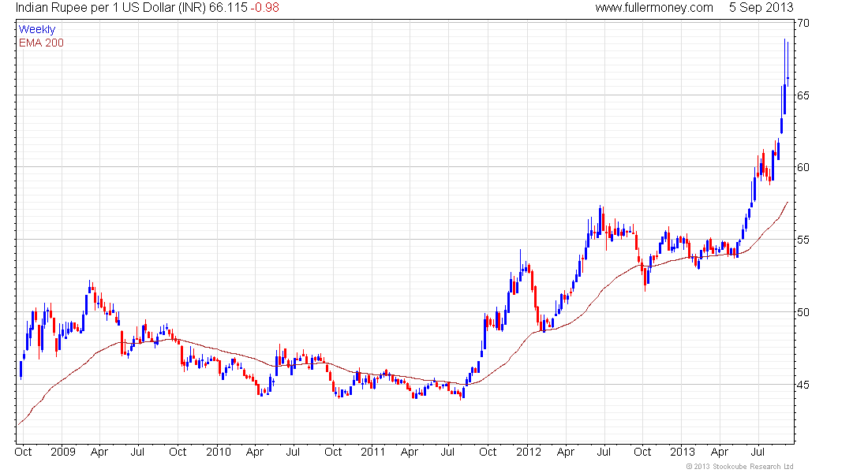This screenshot has width=868, height=473.
Task: Open the www.fullermoney.com link text
Action: tap(654, 8)
